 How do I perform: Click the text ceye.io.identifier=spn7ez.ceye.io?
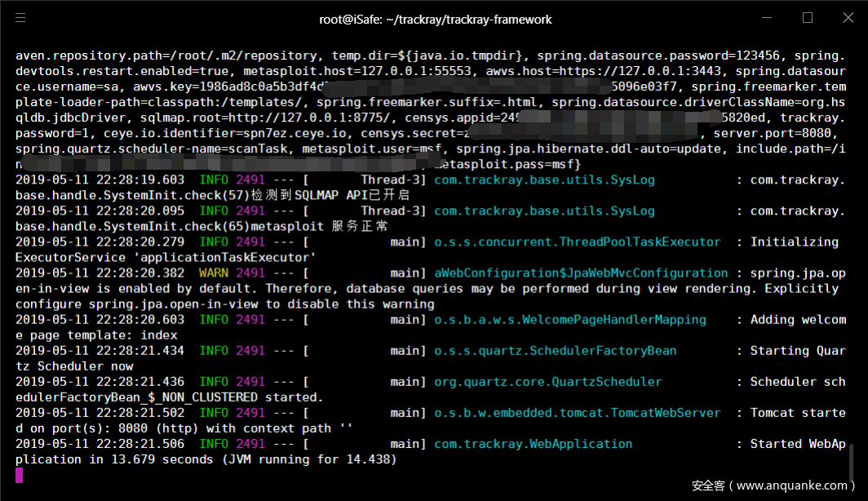click(x=225, y=134)
